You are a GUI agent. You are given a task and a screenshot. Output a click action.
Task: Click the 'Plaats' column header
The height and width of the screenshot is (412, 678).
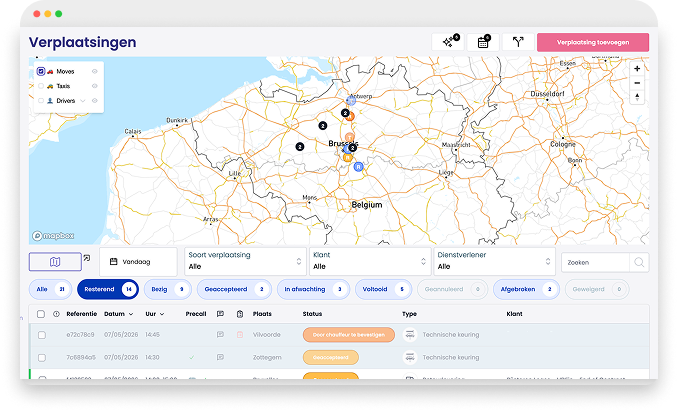pos(262,314)
